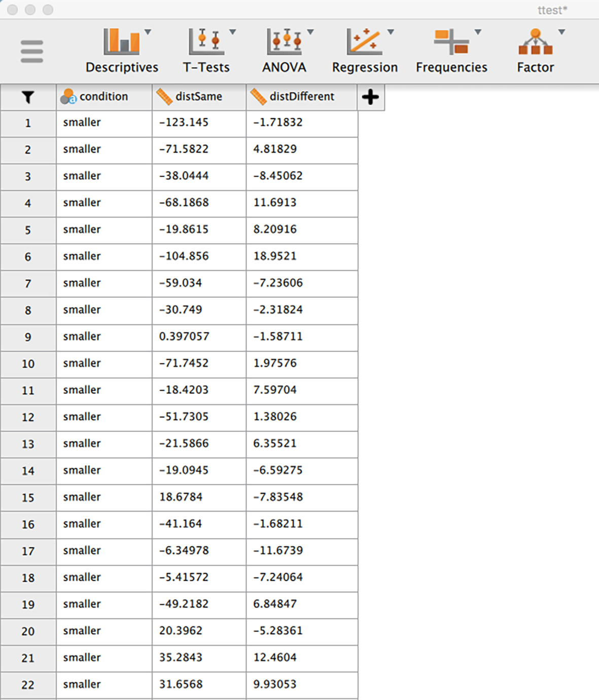Expand the dropdown arrow next to Descriptives
This screenshot has width=599, height=700.
coord(148,32)
